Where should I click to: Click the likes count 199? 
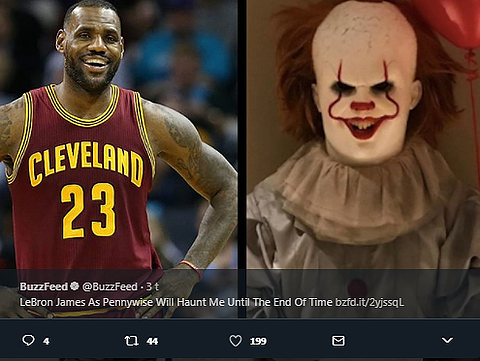click(258, 341)
